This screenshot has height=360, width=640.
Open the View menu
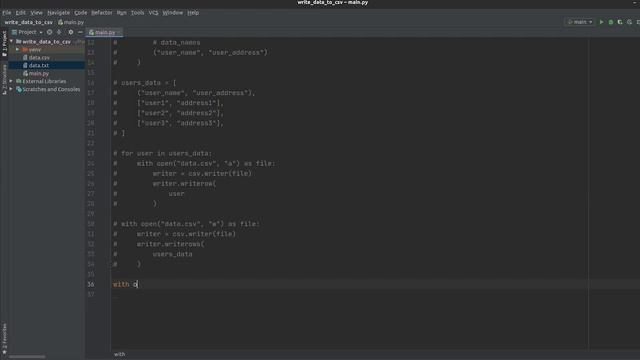(36, 13)
